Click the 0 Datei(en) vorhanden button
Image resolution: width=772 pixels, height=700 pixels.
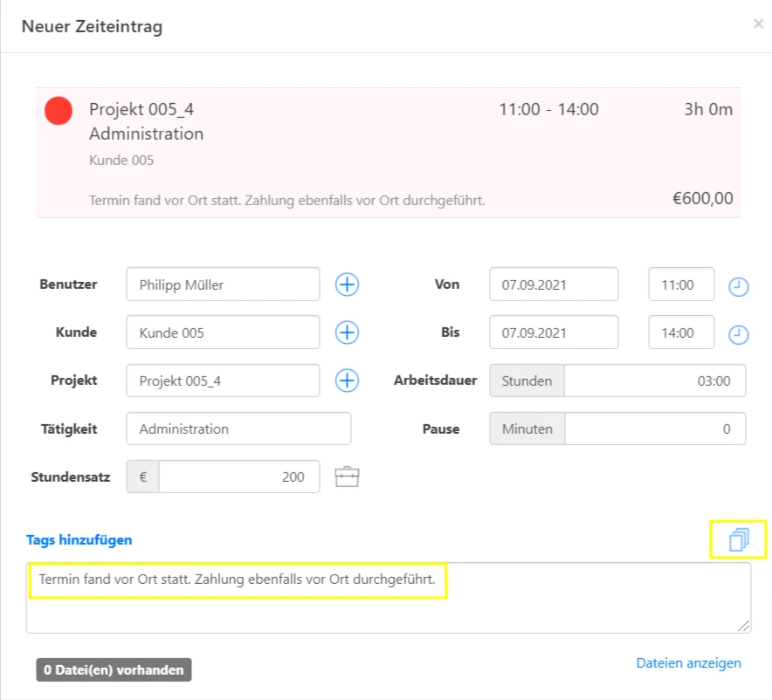(x=113, y=669)
